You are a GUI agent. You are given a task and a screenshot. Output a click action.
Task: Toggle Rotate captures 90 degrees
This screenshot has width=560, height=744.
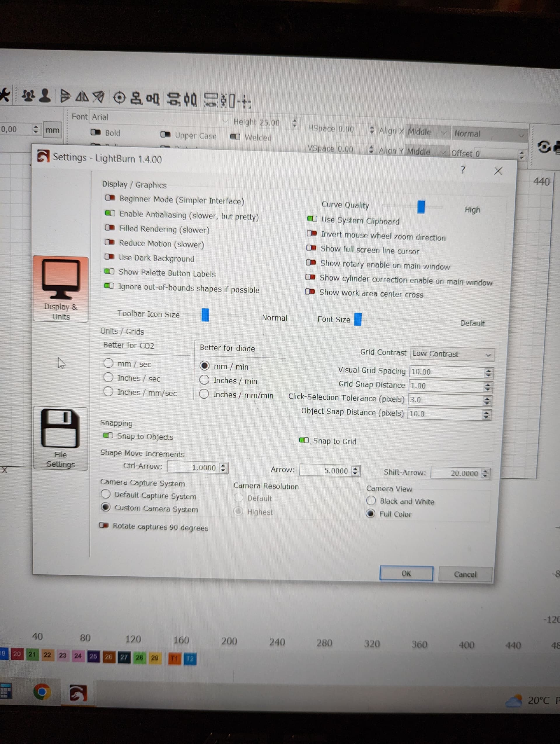click(104, 525)
